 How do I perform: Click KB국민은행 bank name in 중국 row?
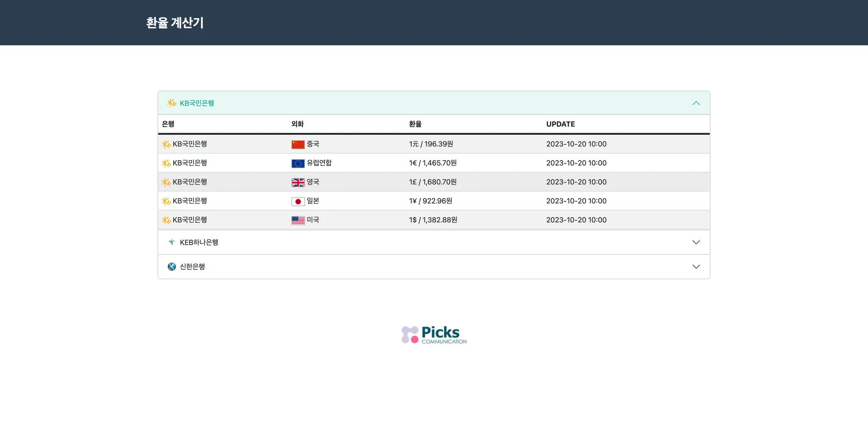(x=190, y=144)
